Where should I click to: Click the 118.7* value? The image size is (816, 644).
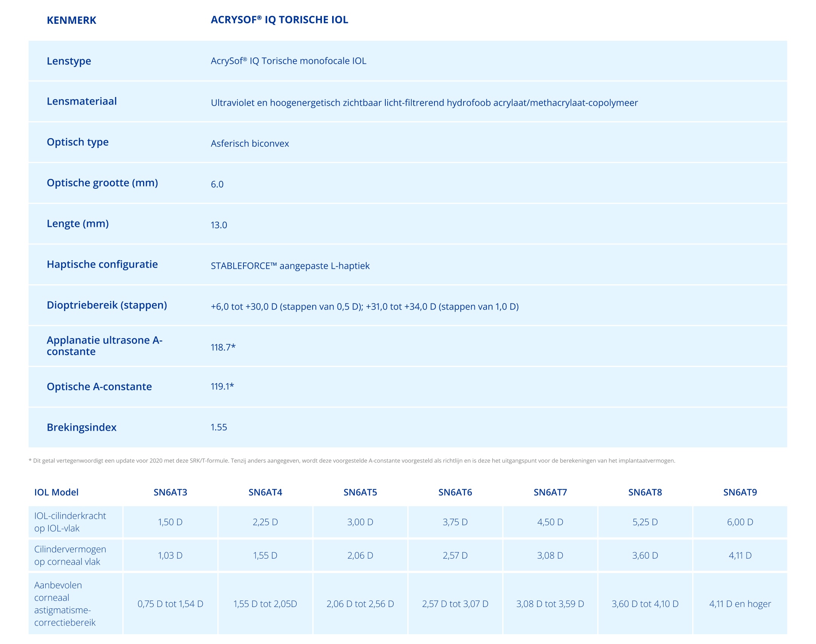point(223,347)
